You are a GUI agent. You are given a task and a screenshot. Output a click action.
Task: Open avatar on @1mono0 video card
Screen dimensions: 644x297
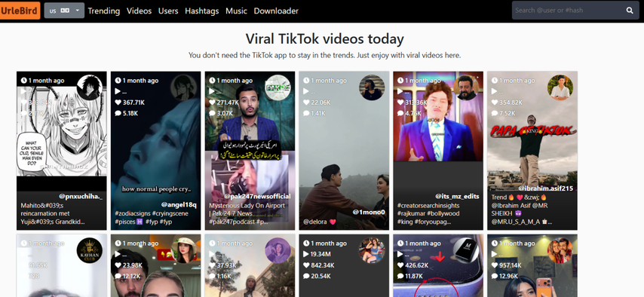point(372,87)
